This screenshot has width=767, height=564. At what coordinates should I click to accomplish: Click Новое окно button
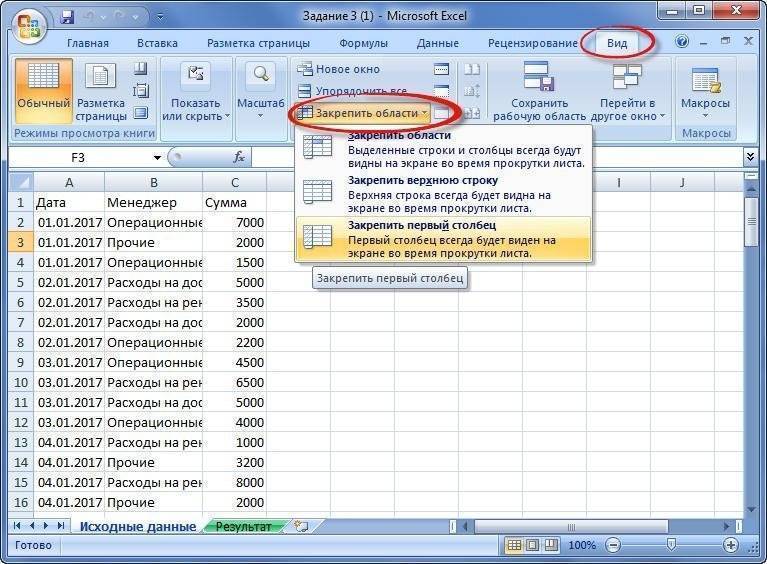(x=339, y=69)
